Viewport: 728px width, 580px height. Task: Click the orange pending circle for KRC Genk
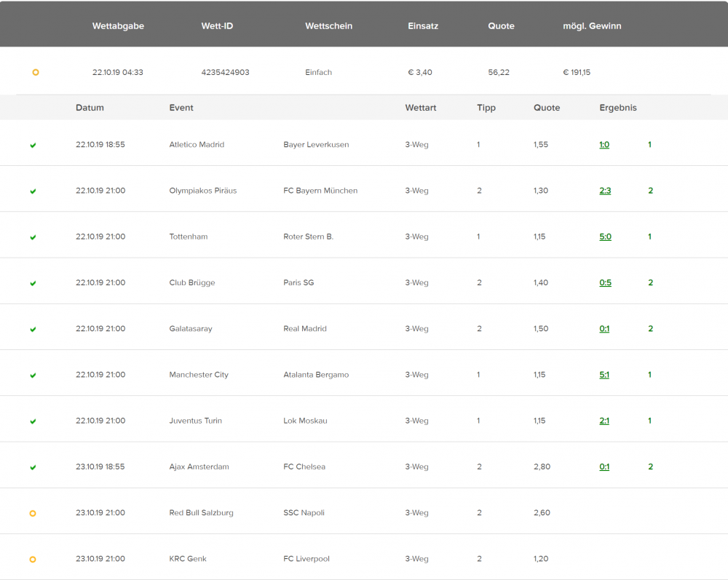33,559
